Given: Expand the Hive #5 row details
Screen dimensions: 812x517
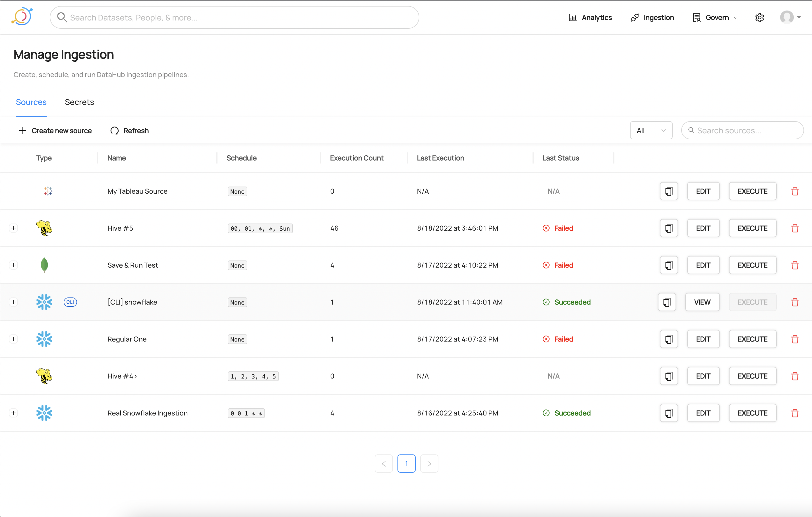Looking at the screenshot, I should click(x=13, y=228).
